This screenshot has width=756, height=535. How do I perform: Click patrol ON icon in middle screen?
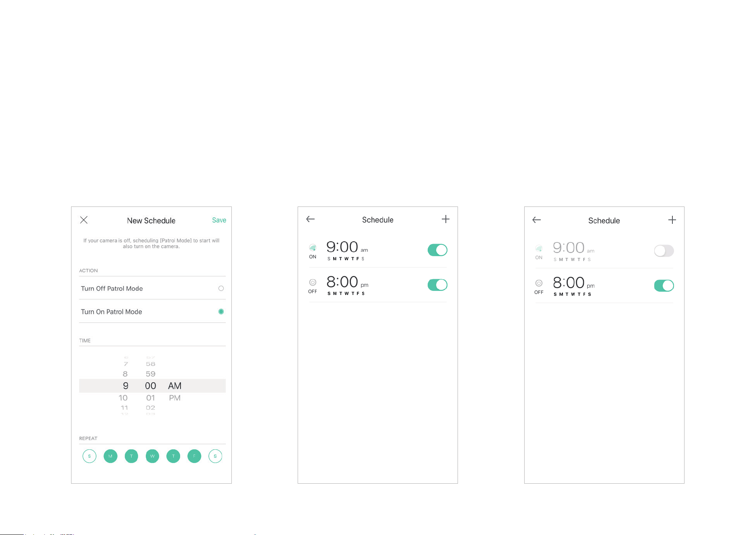tap(313, 247)
